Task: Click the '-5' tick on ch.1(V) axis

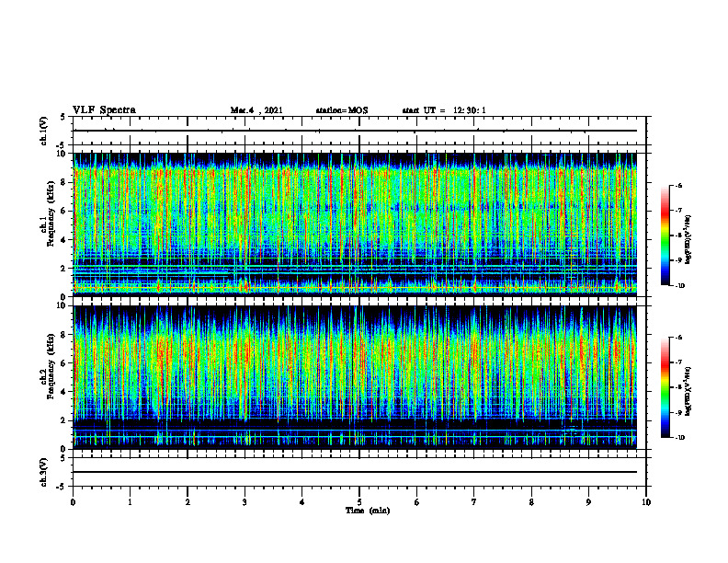Action: [61, 145]
